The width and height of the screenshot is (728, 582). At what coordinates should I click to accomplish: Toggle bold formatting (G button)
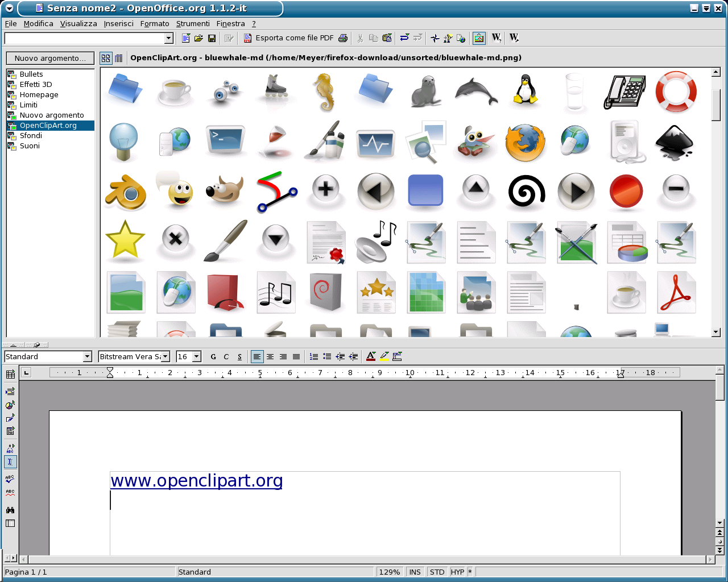[x=213, y=356]
